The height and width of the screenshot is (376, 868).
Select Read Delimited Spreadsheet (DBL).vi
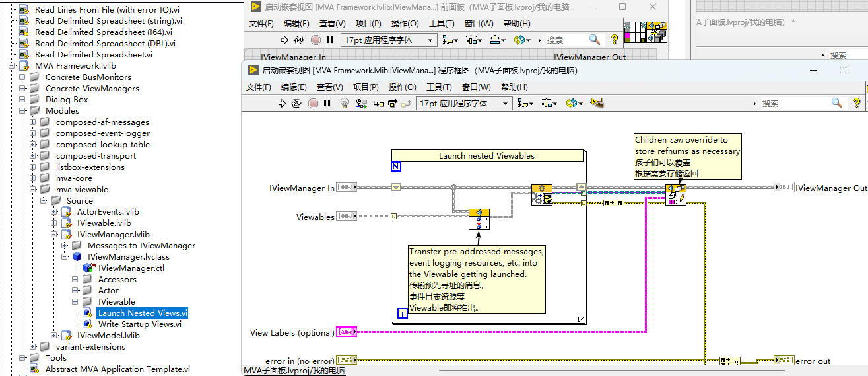click(x=105, y=43)
